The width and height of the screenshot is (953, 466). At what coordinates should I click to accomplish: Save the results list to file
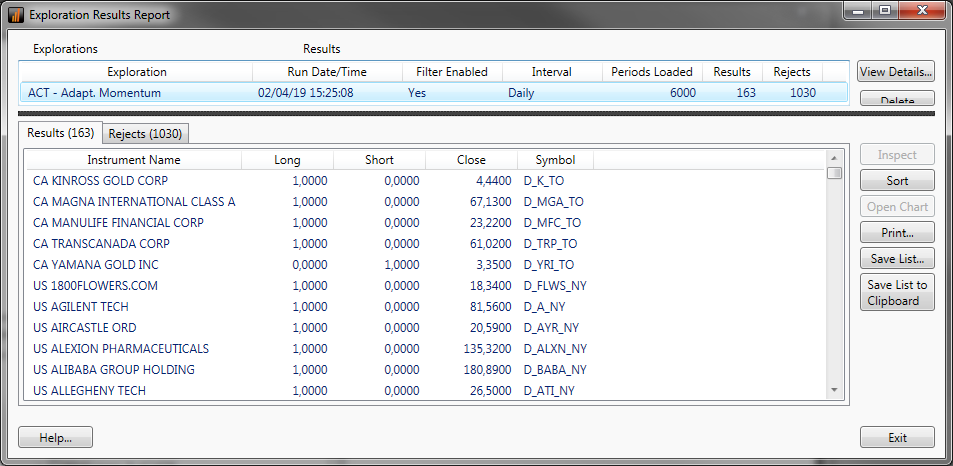pyautogui.click(x=897, y=258)
